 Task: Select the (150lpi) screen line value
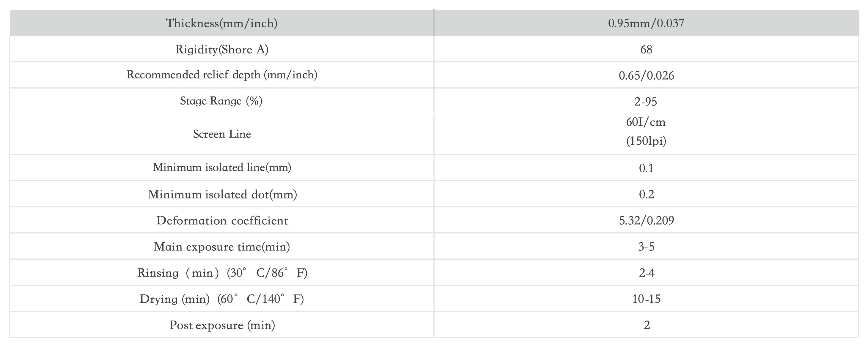click(646, 141)
